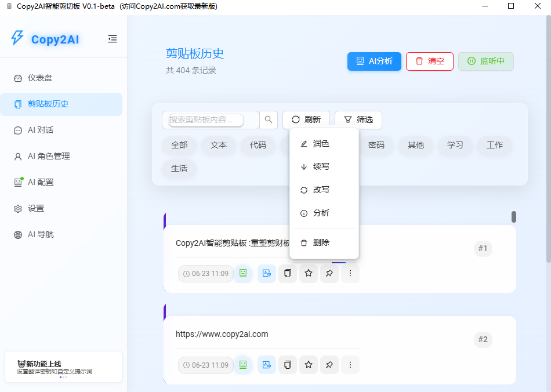Star record #1 as a favorite
Image resolution: width=551 pixels, height=392 pixels.
[x=309, y=273]
